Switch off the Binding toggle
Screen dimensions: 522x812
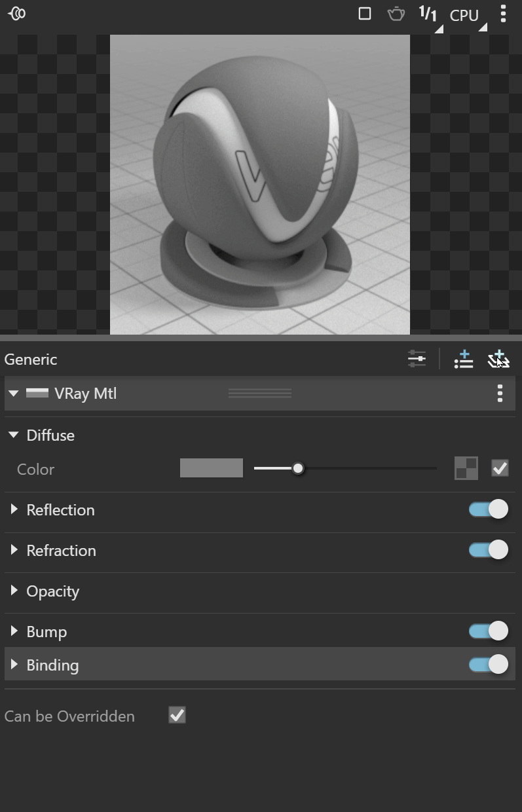(489, 665)
